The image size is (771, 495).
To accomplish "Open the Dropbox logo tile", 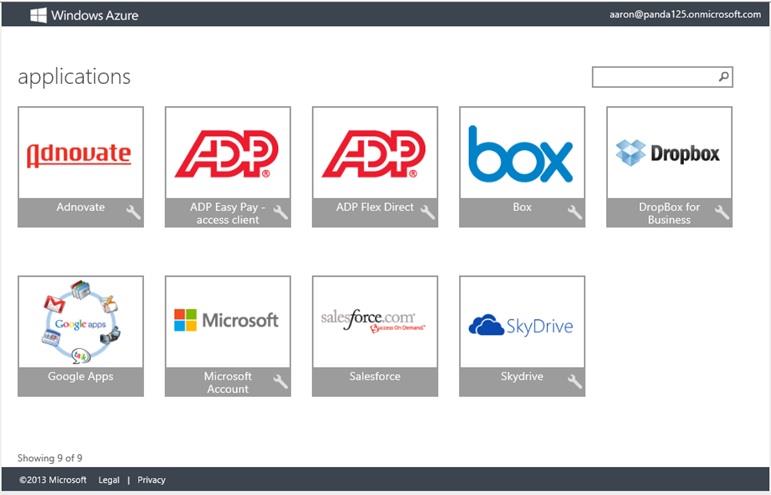I will point(669,153).
